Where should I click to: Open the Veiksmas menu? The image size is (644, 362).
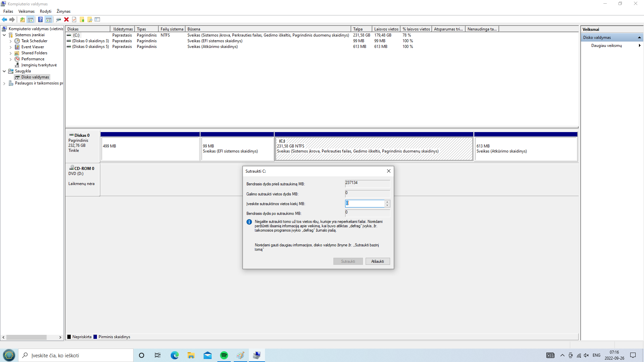(x=26, y=11)
